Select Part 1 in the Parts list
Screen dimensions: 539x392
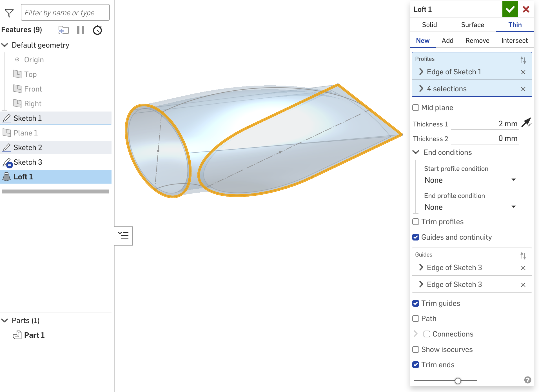point(34,335)
